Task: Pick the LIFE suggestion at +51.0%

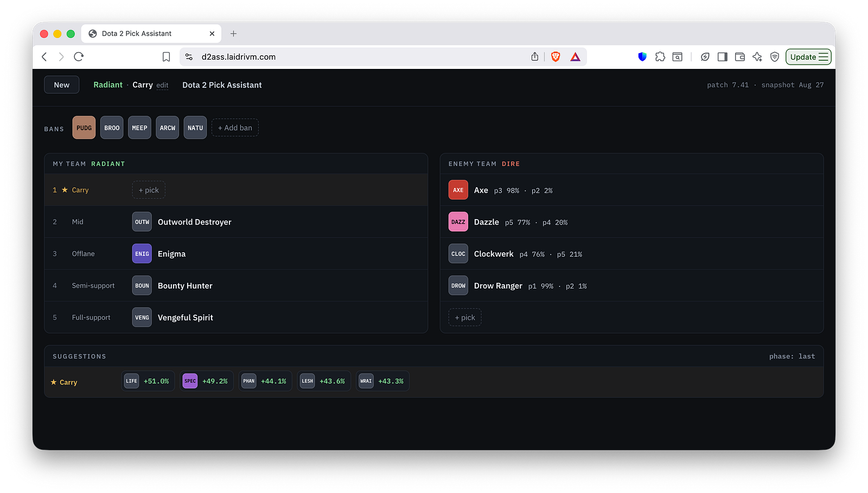Action: 148,381
